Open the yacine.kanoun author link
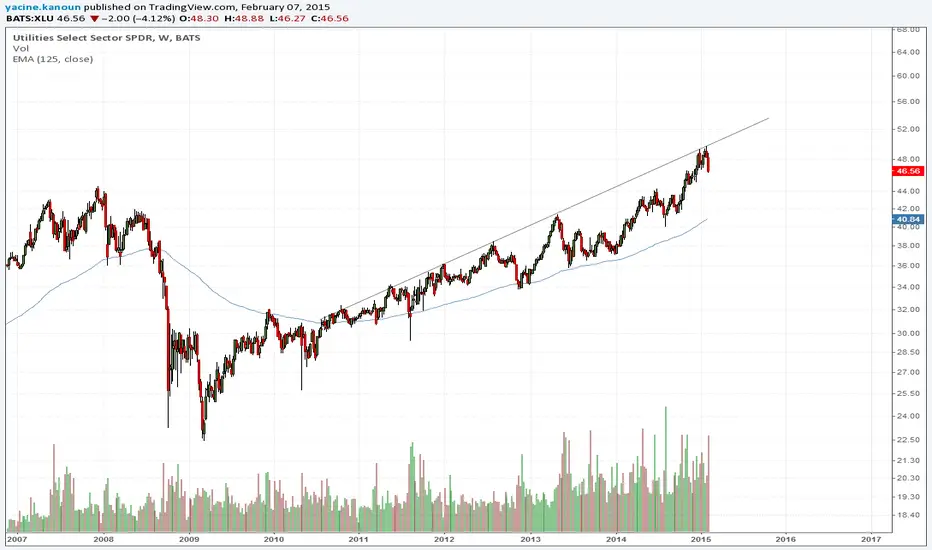Image resolution: width=932 pixels, height=550 pixels. pyautogui.click(x=43, y=7)
